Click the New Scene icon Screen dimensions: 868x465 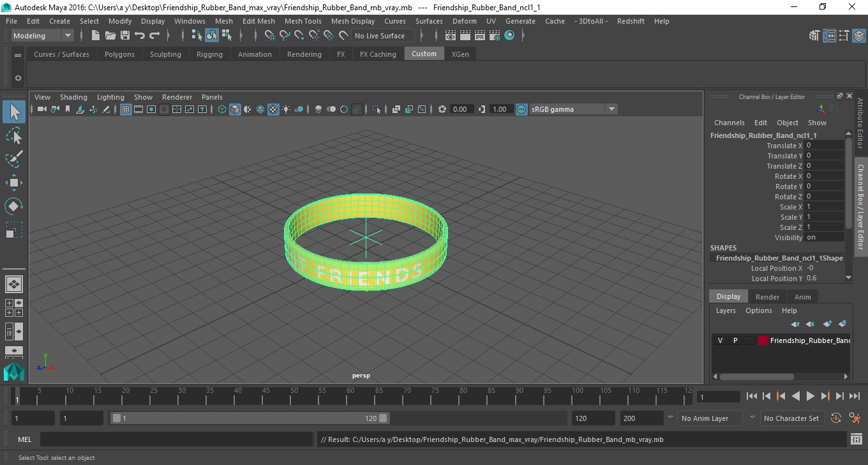tap(96, 36)
